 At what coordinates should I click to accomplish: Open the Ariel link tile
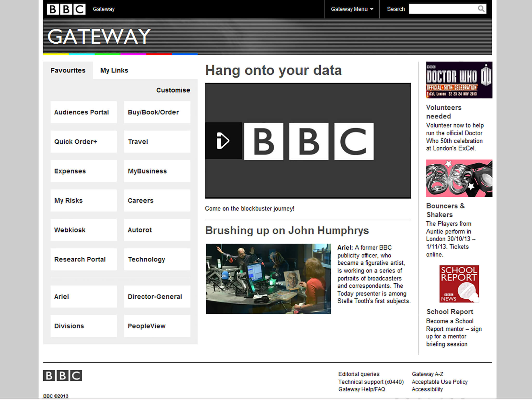pos(84,297)
